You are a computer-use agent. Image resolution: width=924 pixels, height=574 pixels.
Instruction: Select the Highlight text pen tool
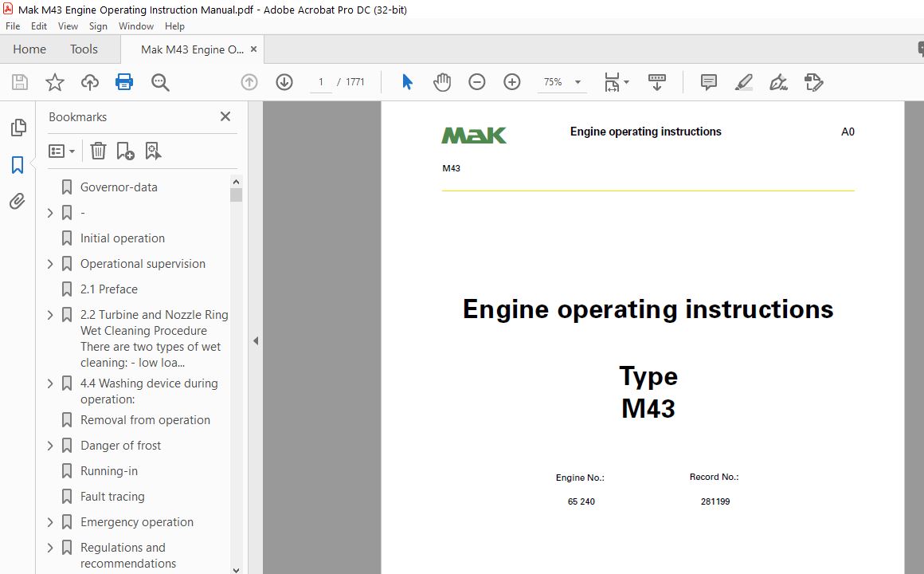point(744,82)
